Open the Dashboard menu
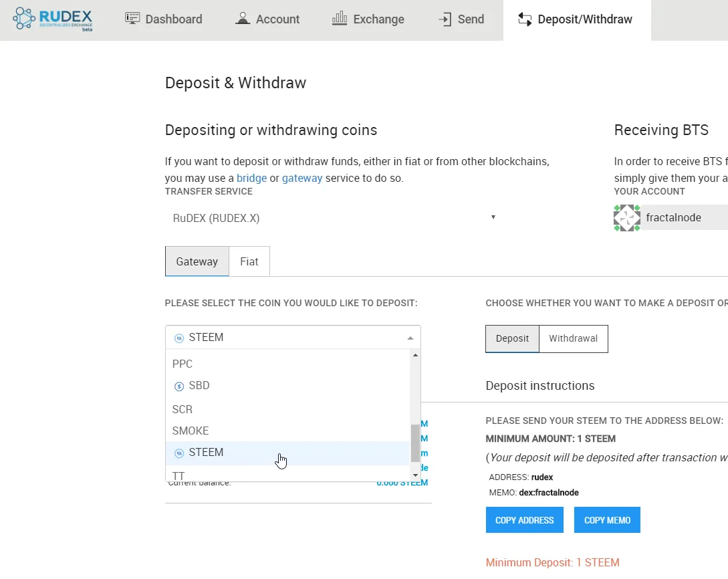Viewport: 728px width, 579px height. (x=164, y=19)
